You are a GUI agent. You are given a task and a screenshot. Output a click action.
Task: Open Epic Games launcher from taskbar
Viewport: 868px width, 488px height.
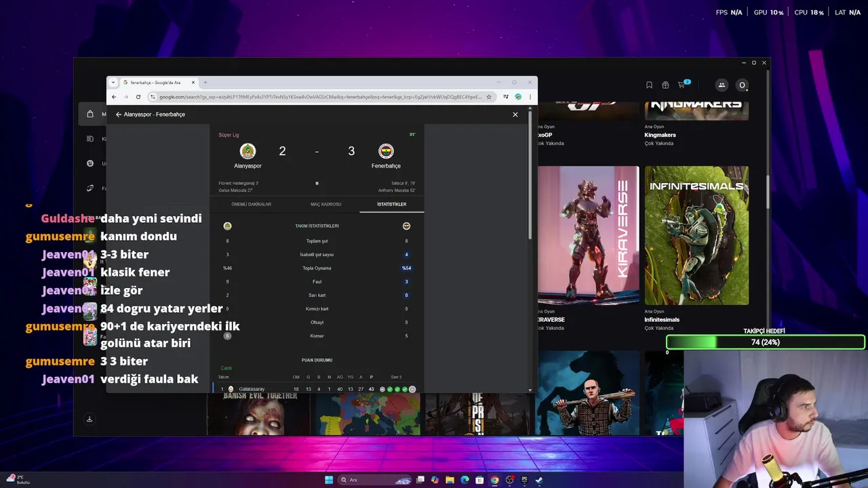524,480
